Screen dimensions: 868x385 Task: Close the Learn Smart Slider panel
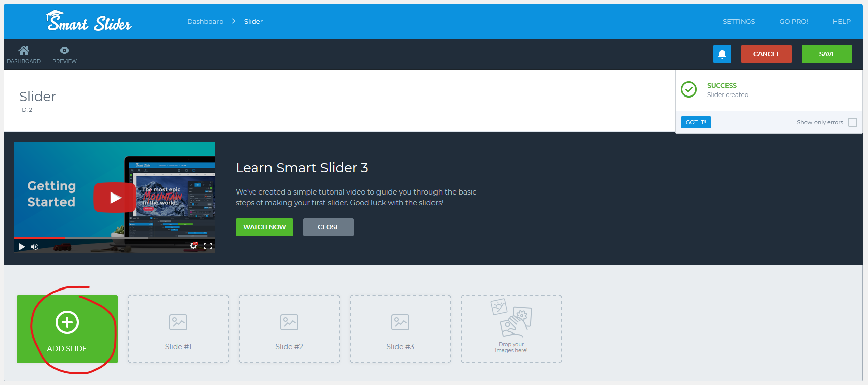329,227
